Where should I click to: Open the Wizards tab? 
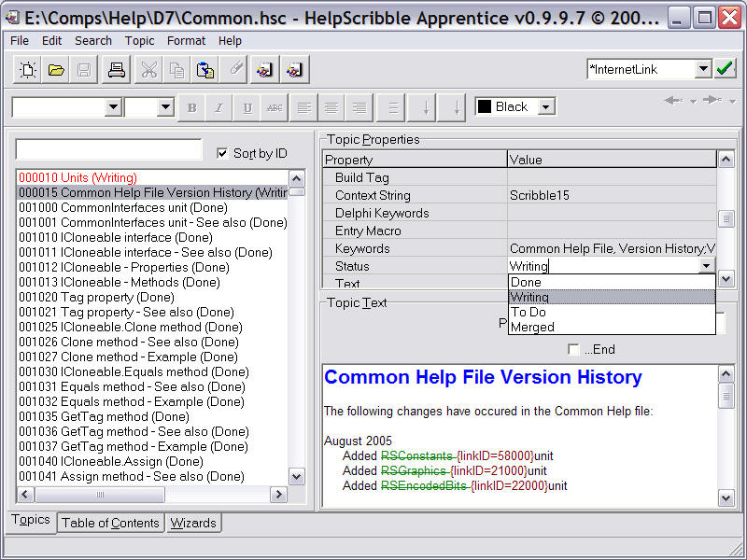[x=193, y=523]
